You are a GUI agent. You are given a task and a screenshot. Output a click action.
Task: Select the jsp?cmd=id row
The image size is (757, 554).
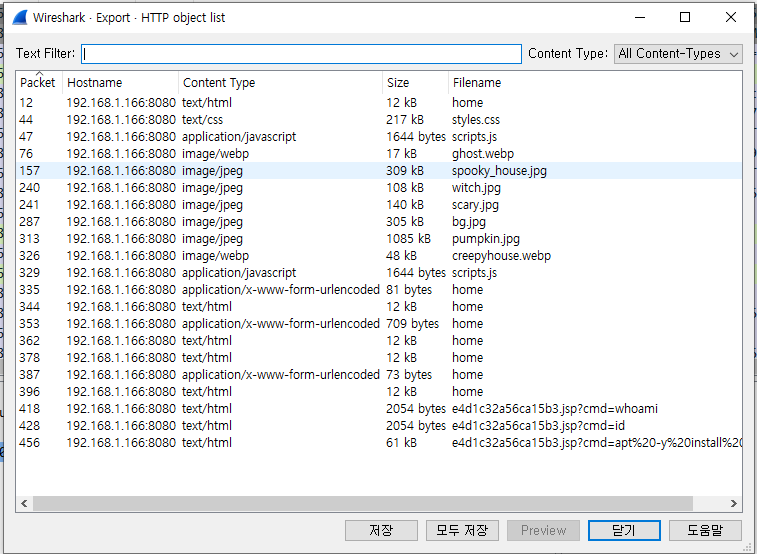379,426
